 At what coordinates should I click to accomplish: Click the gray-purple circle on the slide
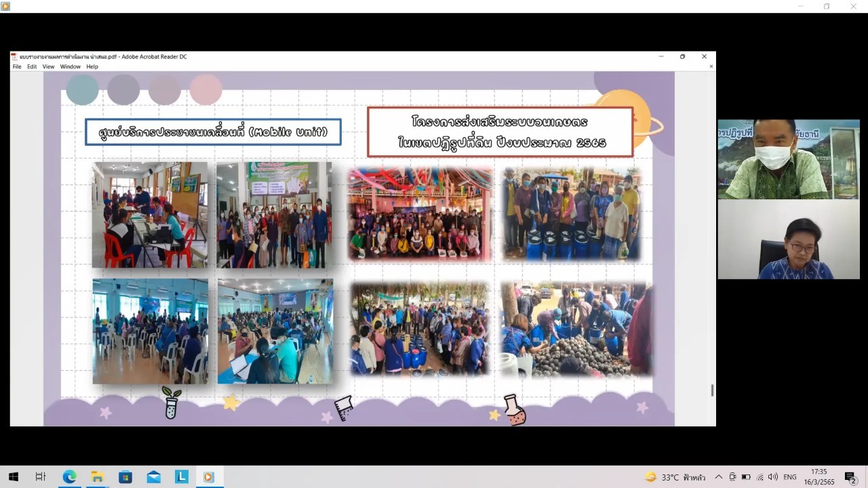pos(123,89)
